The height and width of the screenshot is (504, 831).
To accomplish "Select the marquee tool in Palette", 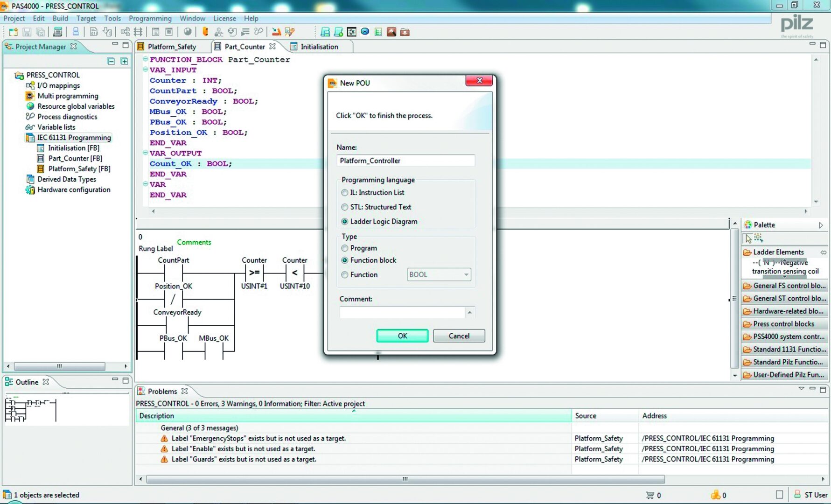I will tap(759, 238).
